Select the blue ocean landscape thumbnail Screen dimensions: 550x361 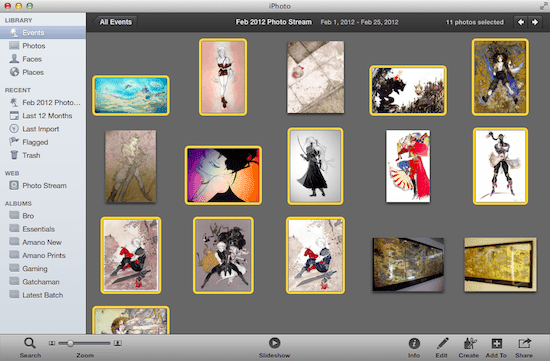131,95
